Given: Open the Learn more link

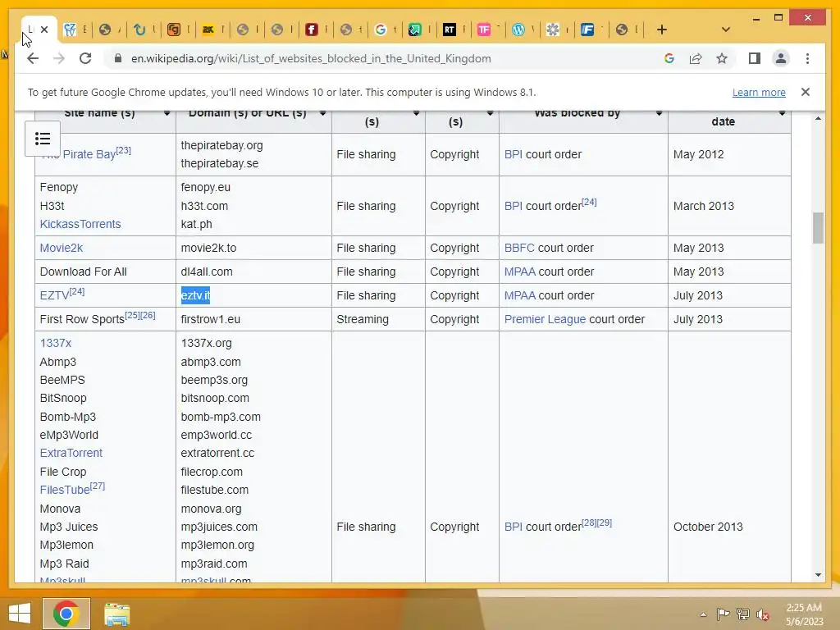Looking at the screenshot, I should click(759, 92).
